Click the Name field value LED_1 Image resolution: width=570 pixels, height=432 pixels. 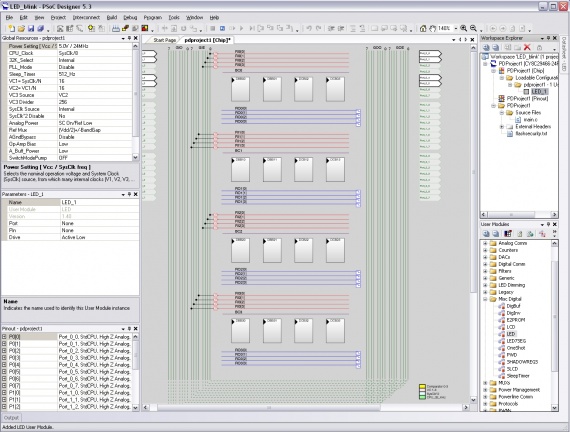pos(100,202)
